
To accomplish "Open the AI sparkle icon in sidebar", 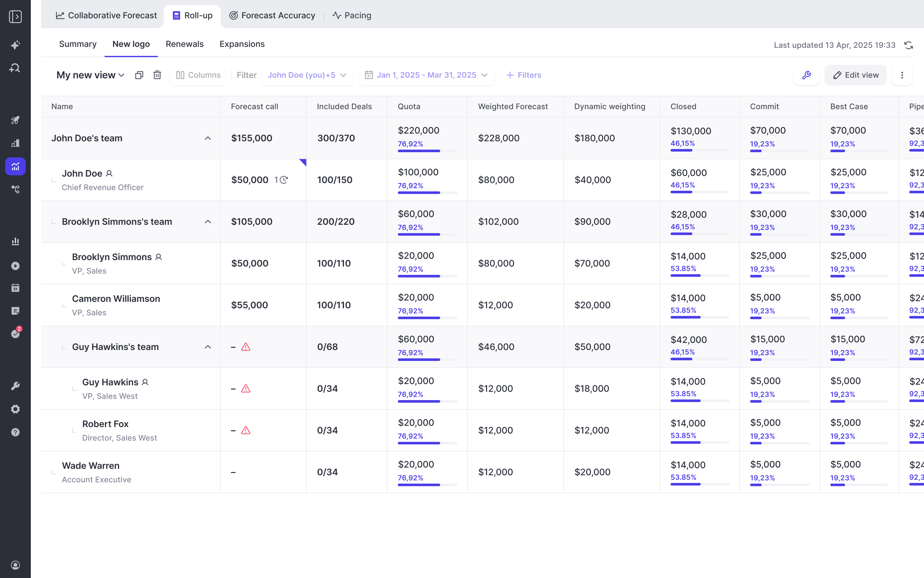I will [x=15, y=45].
